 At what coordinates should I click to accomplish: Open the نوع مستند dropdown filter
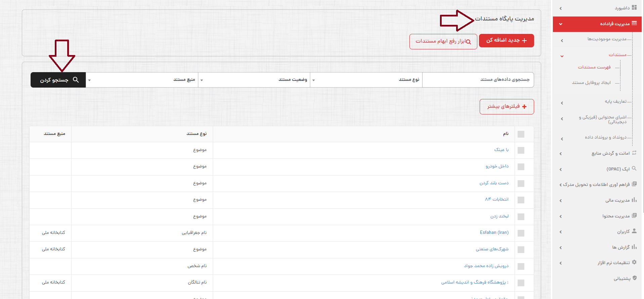[366, 80]
